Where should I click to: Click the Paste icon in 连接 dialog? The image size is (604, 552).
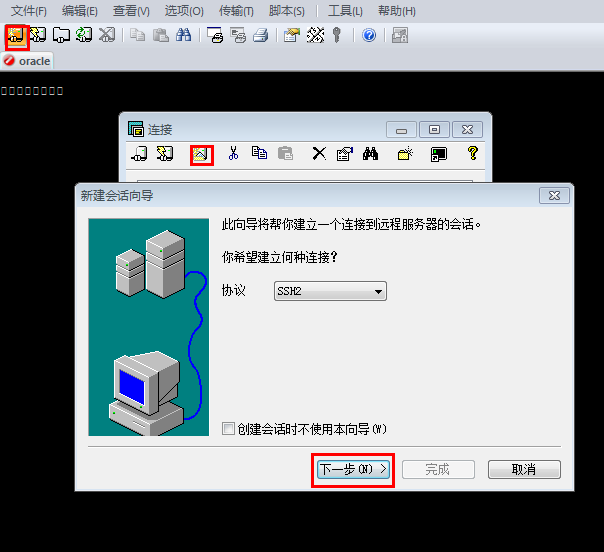[x=285, y=153]
